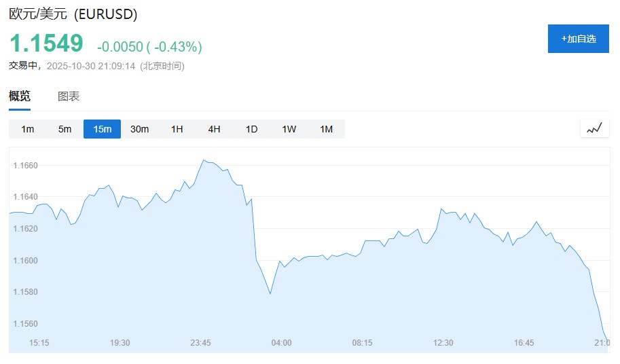Image resolution: width=620 pixels, height=364 pixels.
Task: Switch to the 1M monthly interval
Action: tap(326, 129)
